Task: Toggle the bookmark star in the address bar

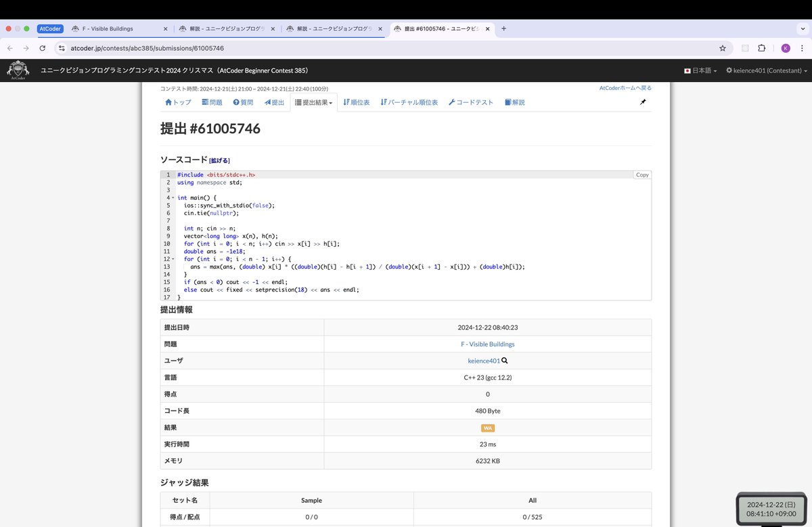Action: tap(723, 48)
